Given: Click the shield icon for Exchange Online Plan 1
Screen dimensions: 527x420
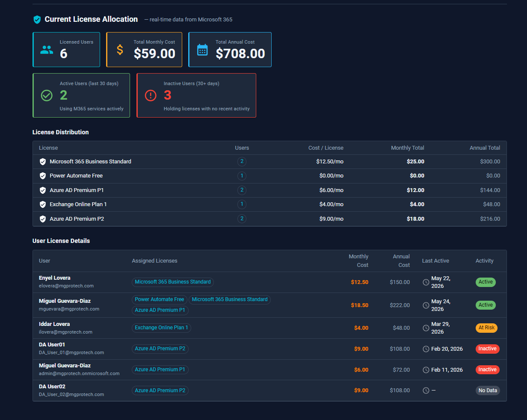Looking at the screenshot, I should pos(43,204).
